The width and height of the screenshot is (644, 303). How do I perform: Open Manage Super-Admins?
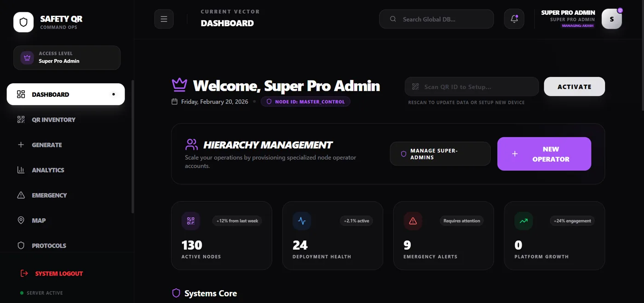(x=440, y=154)
